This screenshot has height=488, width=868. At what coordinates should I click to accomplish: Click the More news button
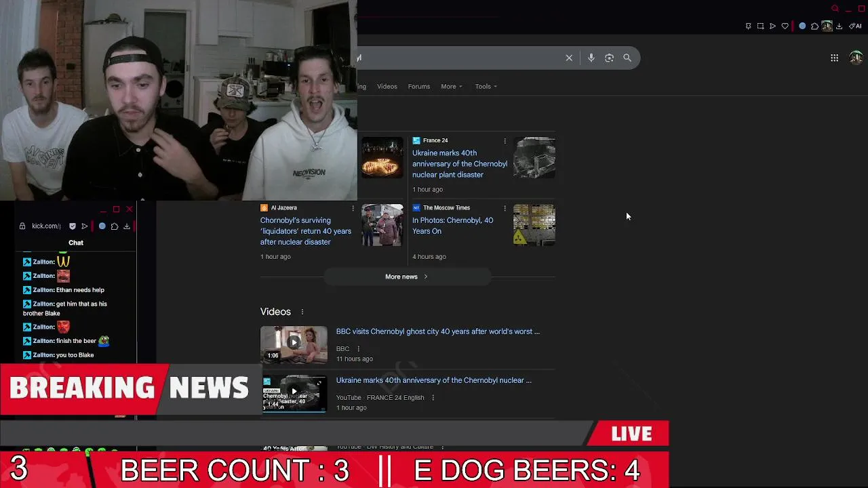tap(407, 277)
